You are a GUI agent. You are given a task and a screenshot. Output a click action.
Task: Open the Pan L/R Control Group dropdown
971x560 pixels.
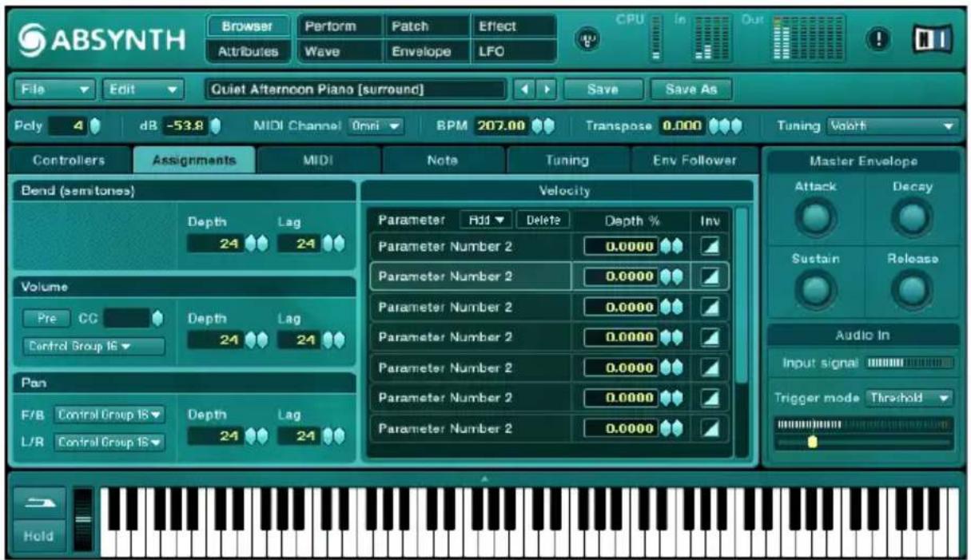click(109, 441)
